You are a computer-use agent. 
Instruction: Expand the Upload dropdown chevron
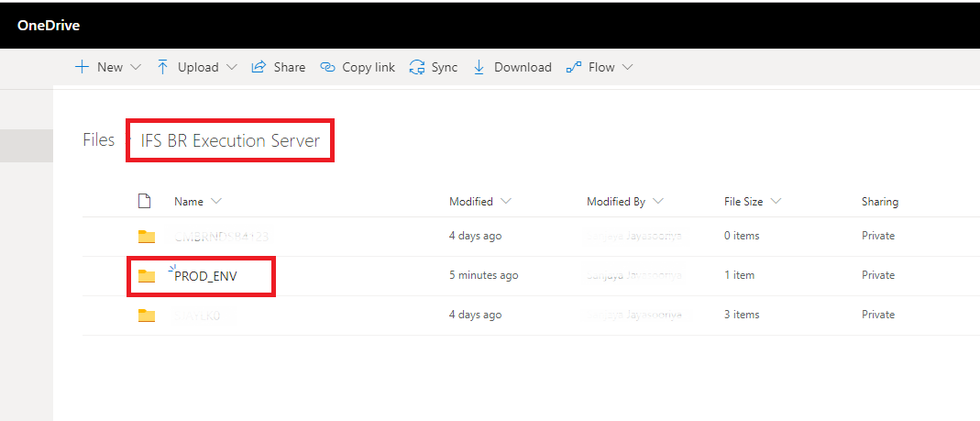231,67
